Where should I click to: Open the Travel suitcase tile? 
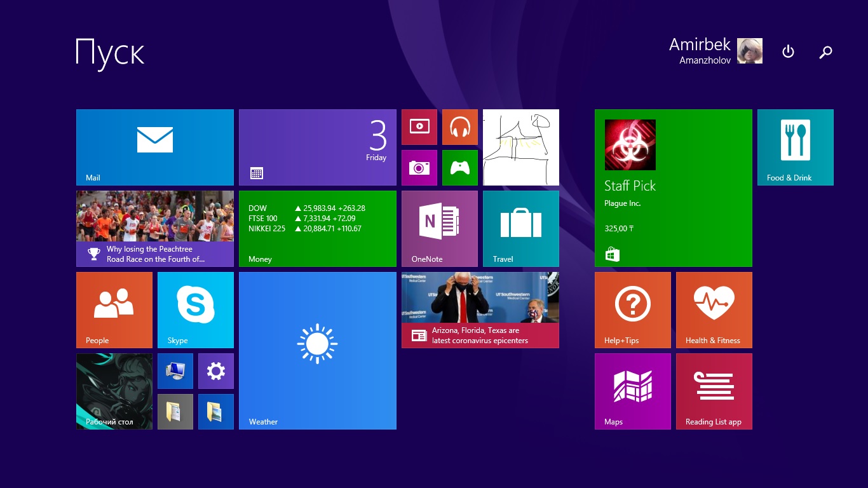521,229
